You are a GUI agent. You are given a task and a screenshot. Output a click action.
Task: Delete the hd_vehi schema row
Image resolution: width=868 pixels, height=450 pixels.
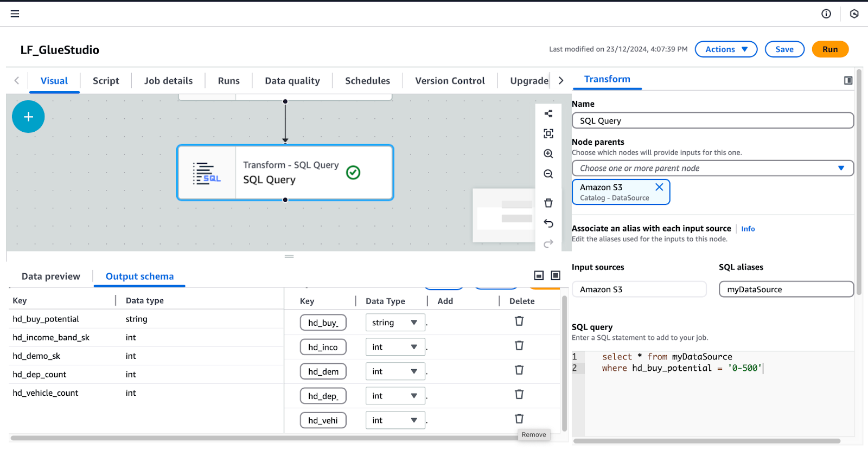(519, 419)
